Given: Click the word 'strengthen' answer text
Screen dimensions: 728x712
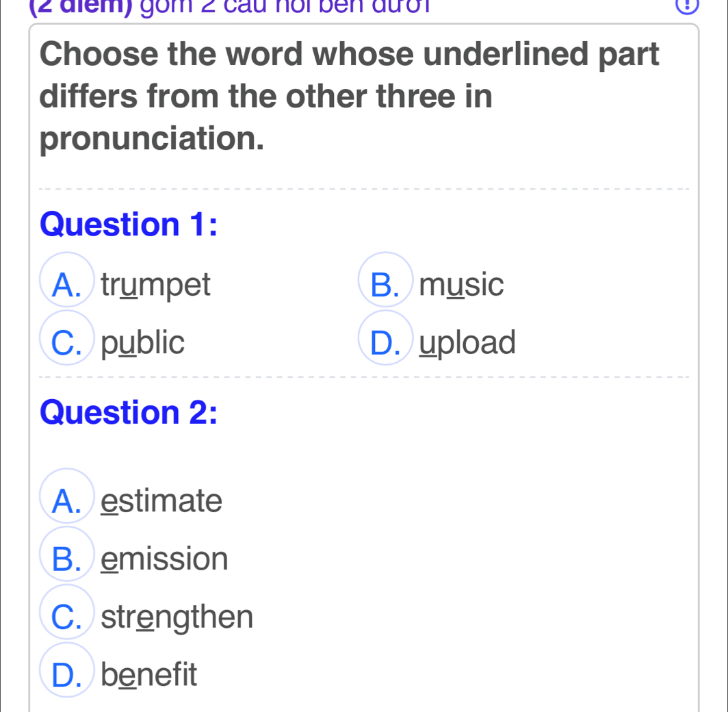Looking at the screenshot, I should point(177,617).
